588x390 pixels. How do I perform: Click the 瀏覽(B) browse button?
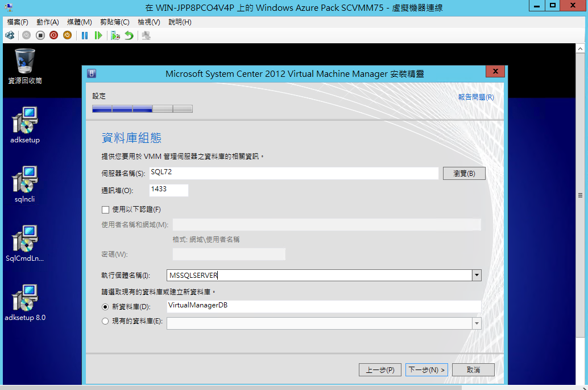[464, 174]
